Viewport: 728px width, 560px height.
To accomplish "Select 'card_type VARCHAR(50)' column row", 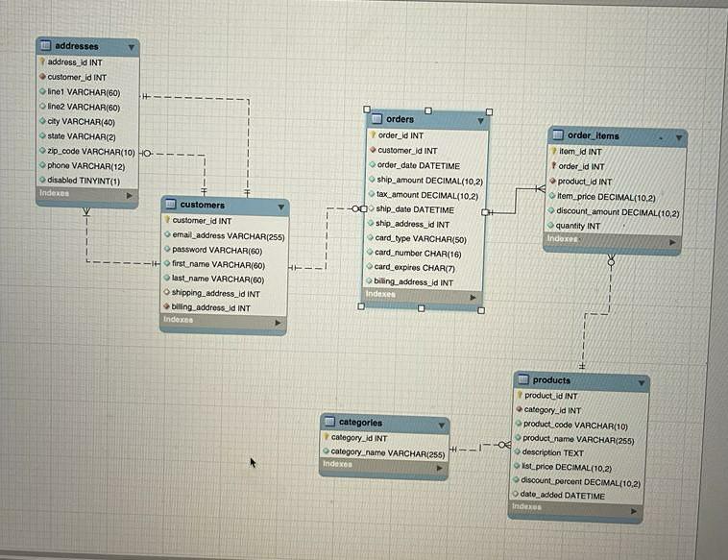I will 424,238.
